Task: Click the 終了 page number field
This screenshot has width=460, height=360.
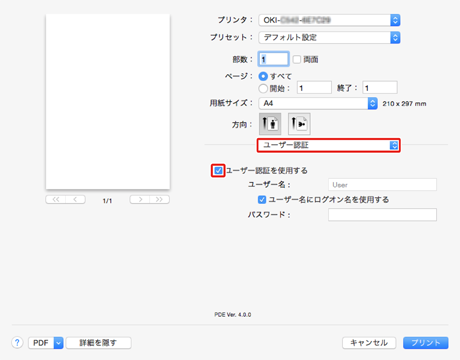Action: (380, 88)
